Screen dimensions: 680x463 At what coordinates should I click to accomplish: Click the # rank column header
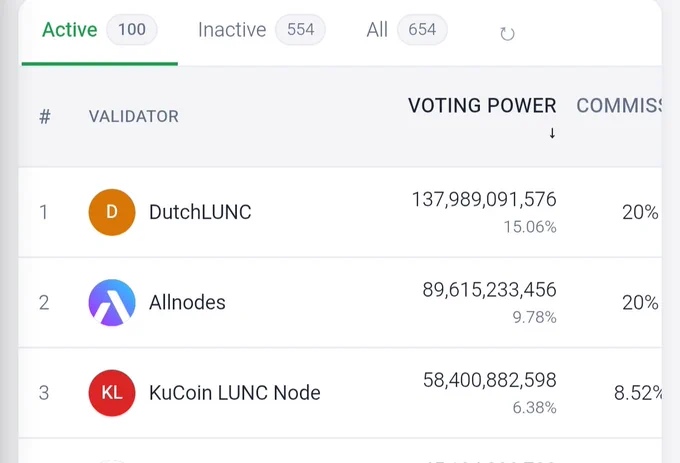[x=45, y=116]
